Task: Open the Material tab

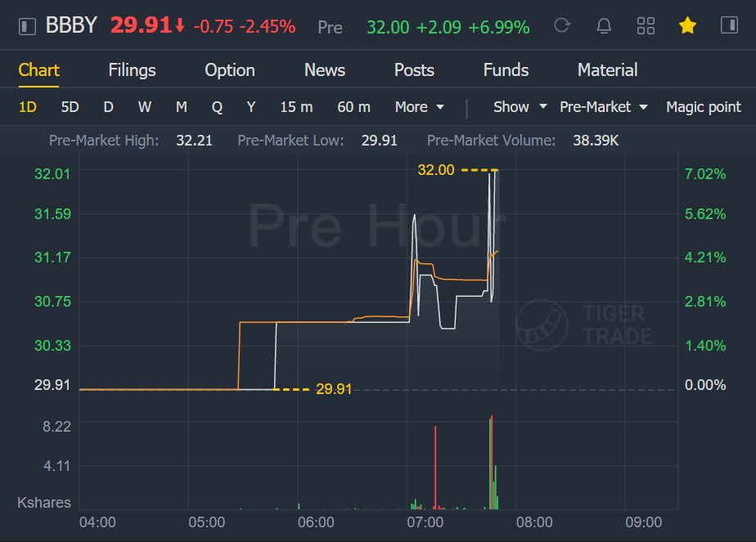Action: coord(607,70)
